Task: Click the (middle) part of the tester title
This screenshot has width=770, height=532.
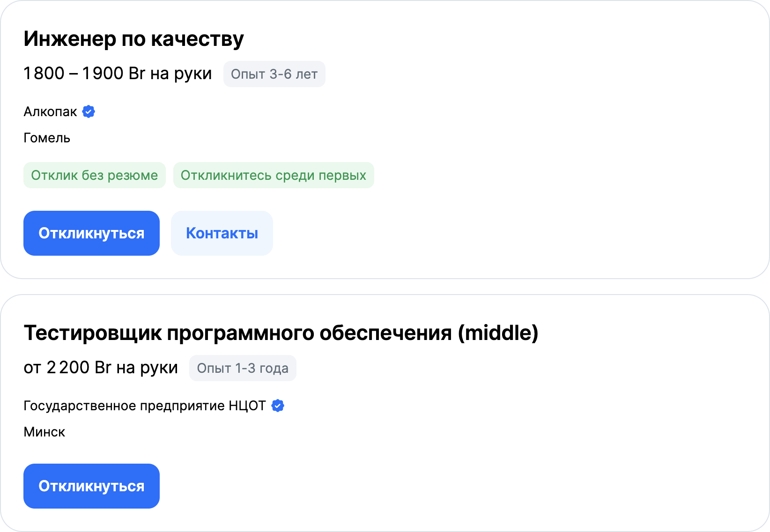Action: tap(498, 333)
